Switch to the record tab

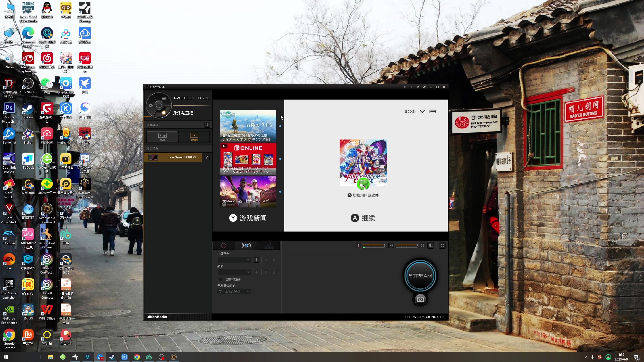(224, 246)
